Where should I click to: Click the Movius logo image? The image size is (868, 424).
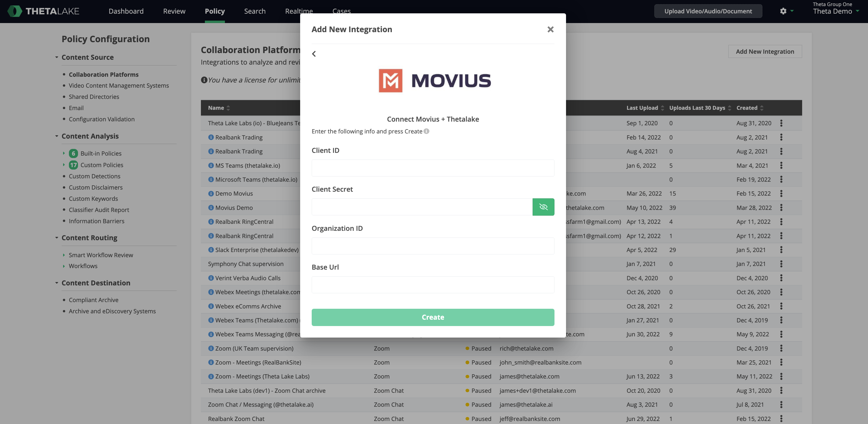tap(435, 80)
